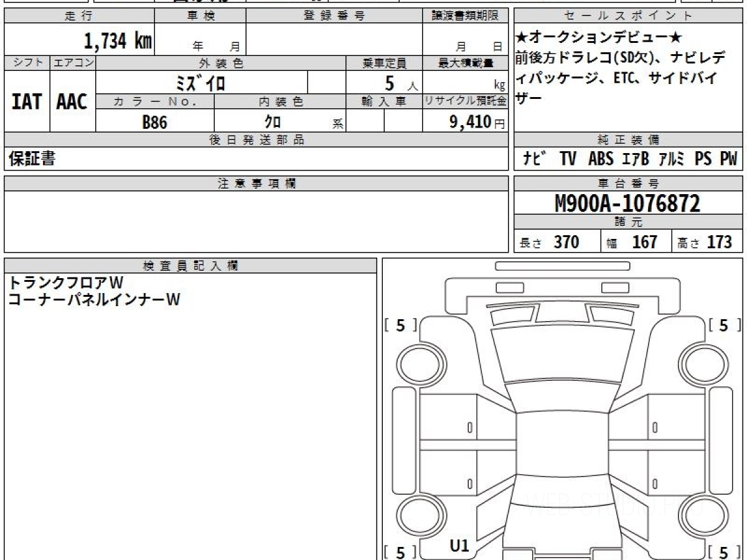Click the 保証書 later-shipped parts entry

32,159
